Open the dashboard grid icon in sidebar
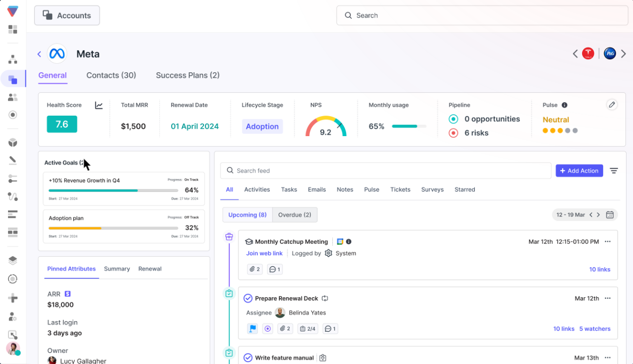Viewport: 633px width, 364px height. pos(13,29)
